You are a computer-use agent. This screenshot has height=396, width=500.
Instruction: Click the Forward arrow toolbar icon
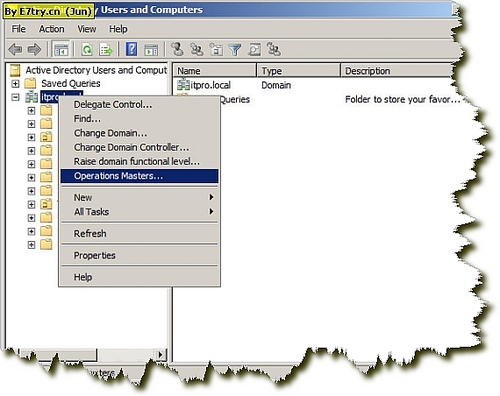coord(34,50)
